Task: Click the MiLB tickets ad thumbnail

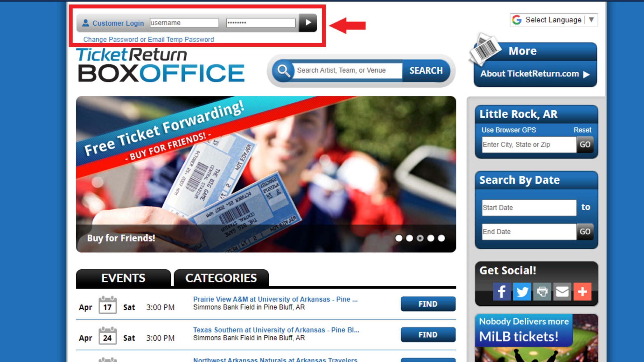Action: (536, 338)
